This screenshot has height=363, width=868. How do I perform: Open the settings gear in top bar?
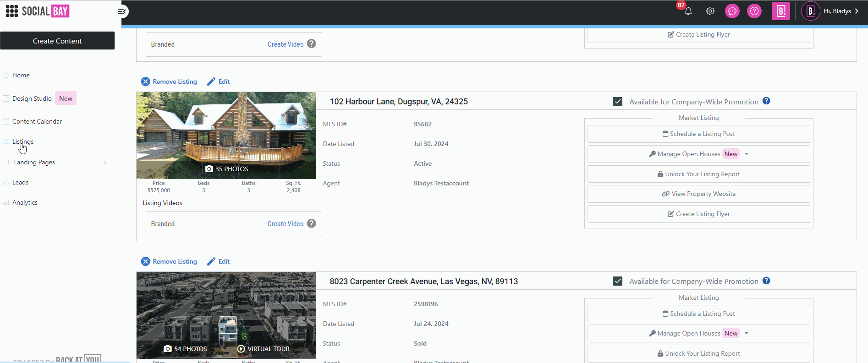point(710,11)
